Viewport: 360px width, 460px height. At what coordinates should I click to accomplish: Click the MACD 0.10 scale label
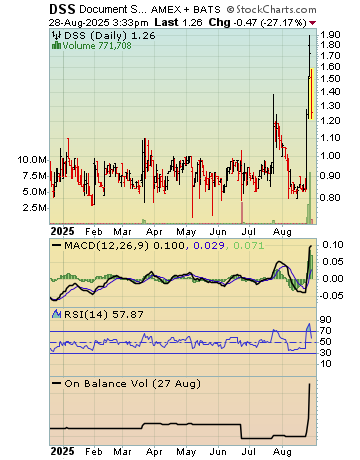click(332, 245)
